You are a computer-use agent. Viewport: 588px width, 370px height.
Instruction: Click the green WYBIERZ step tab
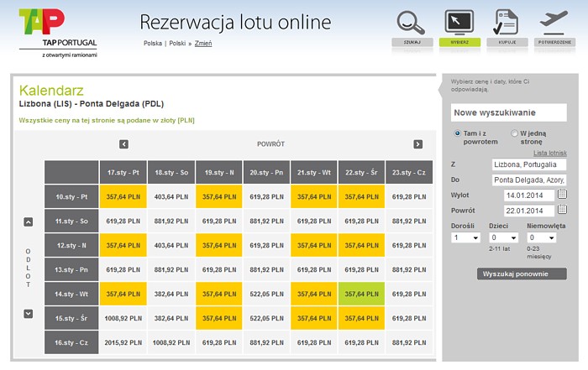[x=459, y=42]
